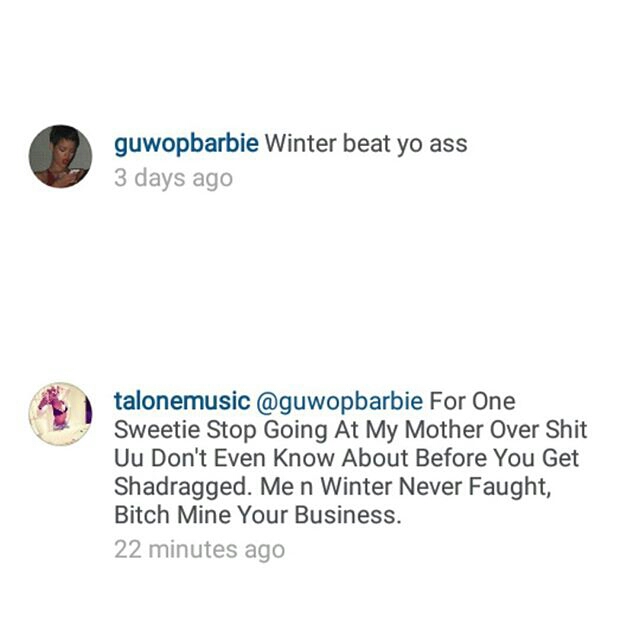Click the talonemusic username link
This screenshot has width=640, height=640.
182,401
